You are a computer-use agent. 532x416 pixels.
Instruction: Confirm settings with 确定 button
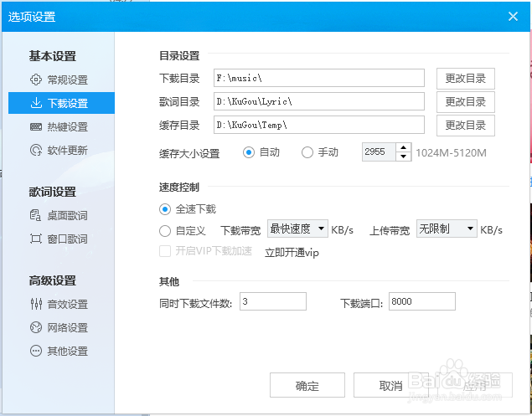(x=307, y=386)
